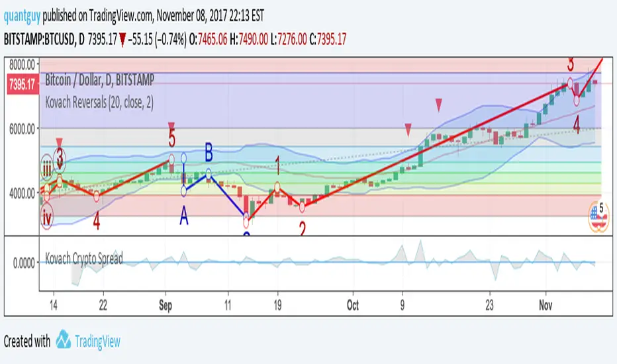Select the red wave label 1
The image size is (617, 364).
coord(277,165)
